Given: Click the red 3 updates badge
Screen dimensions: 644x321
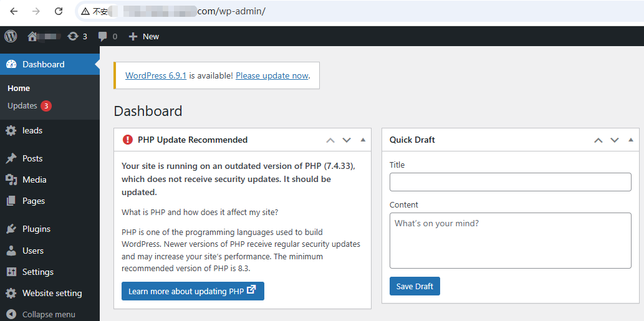Looking at the screenshot, I should 46,106.
